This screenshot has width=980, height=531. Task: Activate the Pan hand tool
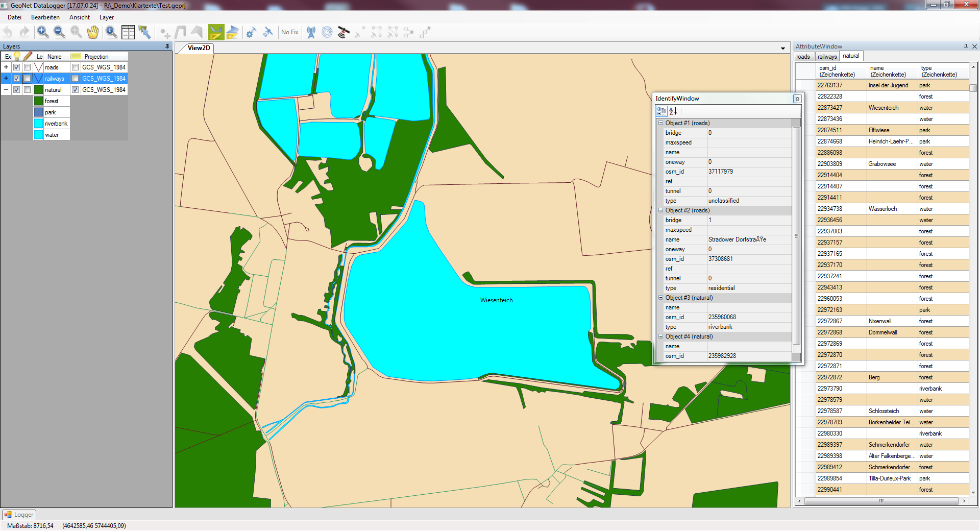point(92,32)
